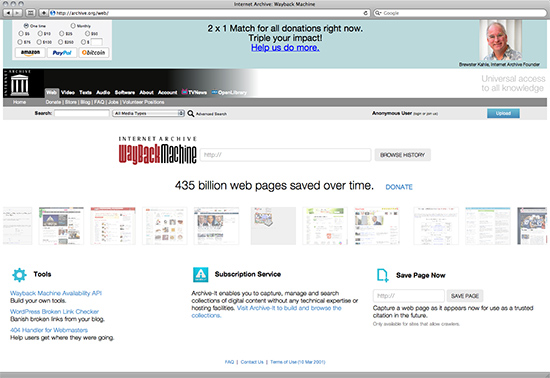
Task: Click the Visit Archive-It collections link
Action: coord(266,312)
